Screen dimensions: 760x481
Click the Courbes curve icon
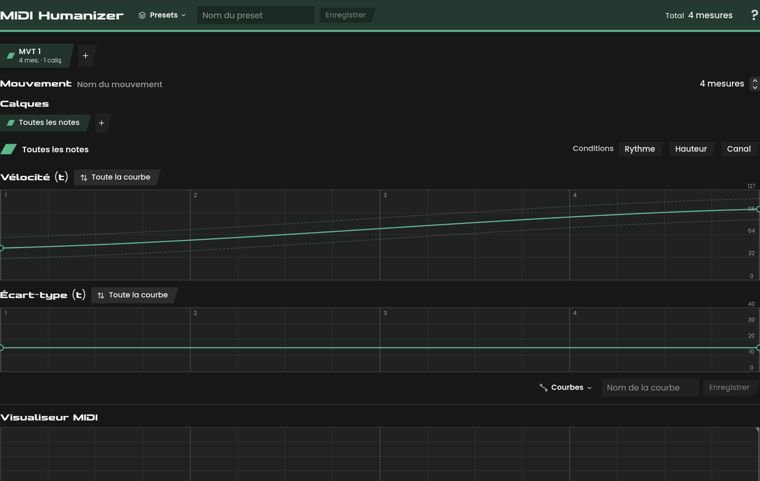click(543, 387)
